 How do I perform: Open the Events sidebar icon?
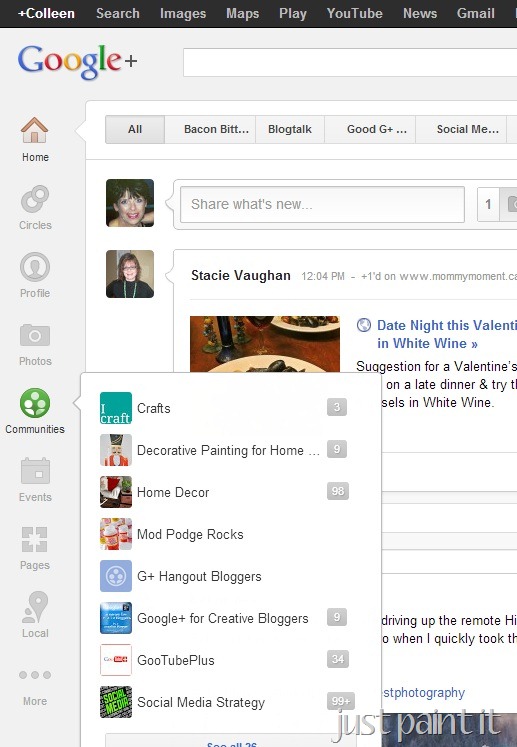(x=35, y=471)
